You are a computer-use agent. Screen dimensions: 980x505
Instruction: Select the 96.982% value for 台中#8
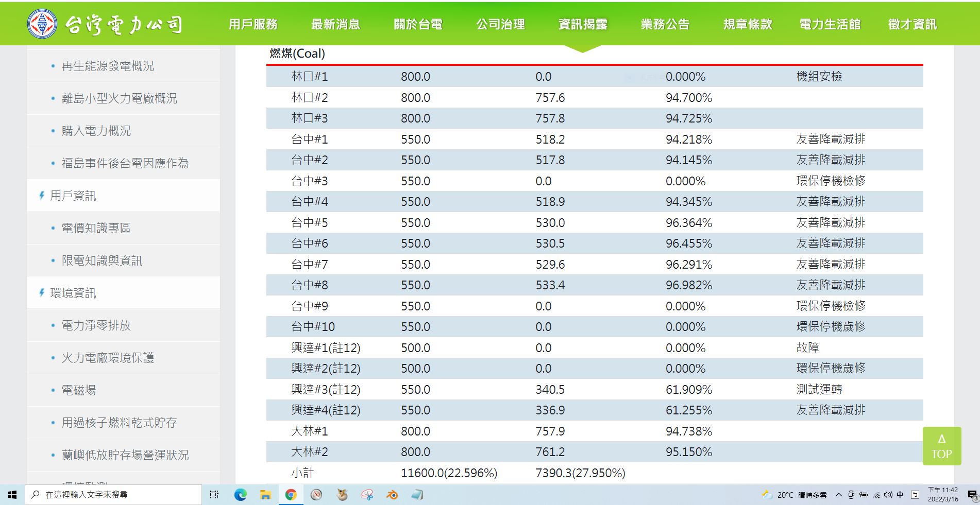coord(689,285)
